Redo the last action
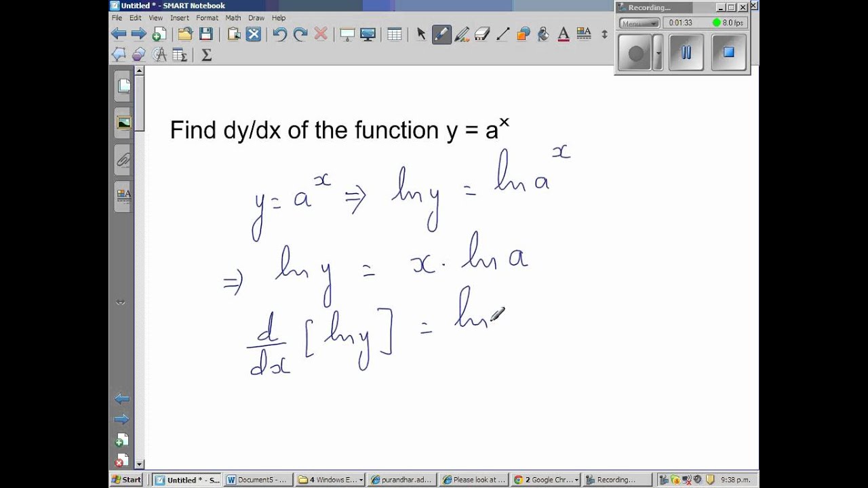 [300, 34]
